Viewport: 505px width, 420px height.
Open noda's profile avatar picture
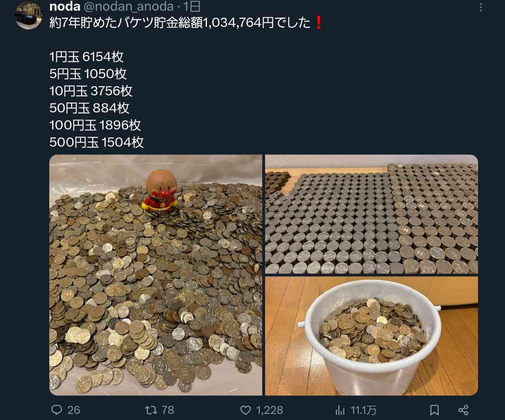click(29, 16)
